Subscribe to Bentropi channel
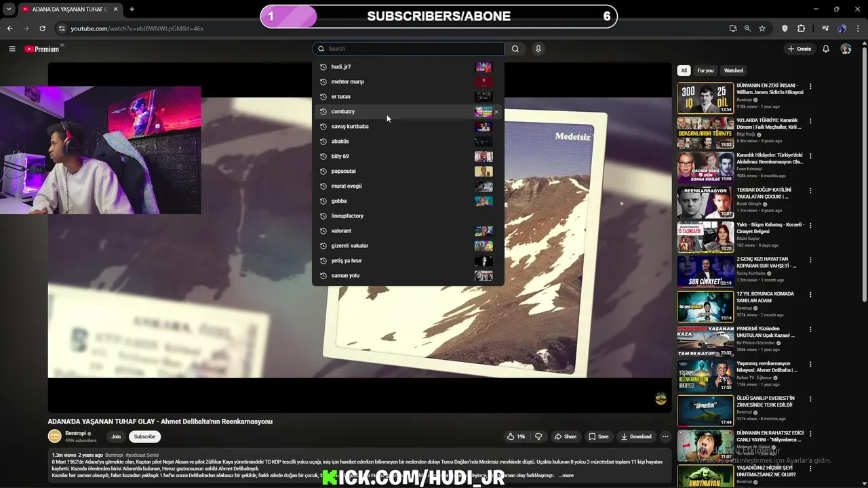 [144, 436]
